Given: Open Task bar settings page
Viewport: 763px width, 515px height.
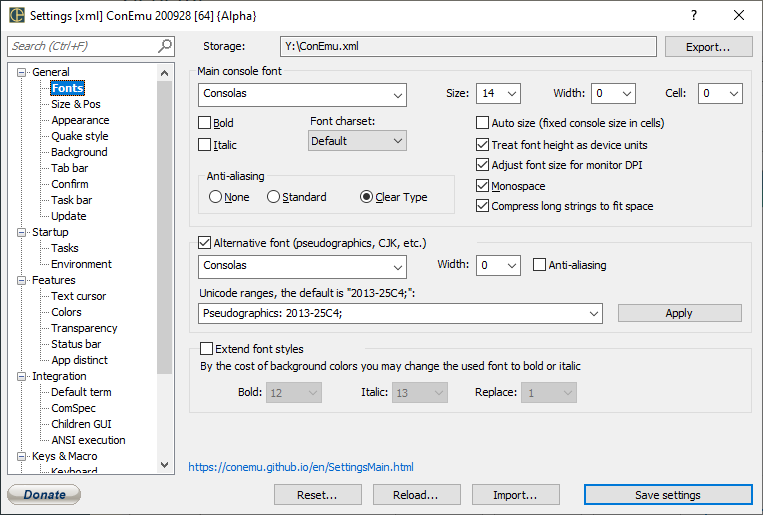Looking at the screenshot, I should [72, 200].
